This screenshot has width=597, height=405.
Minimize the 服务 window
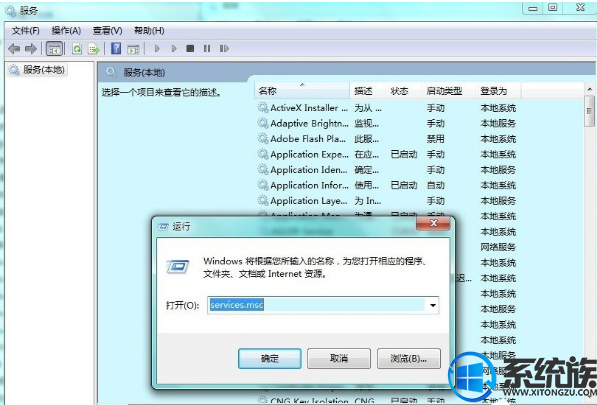(533, 8)
